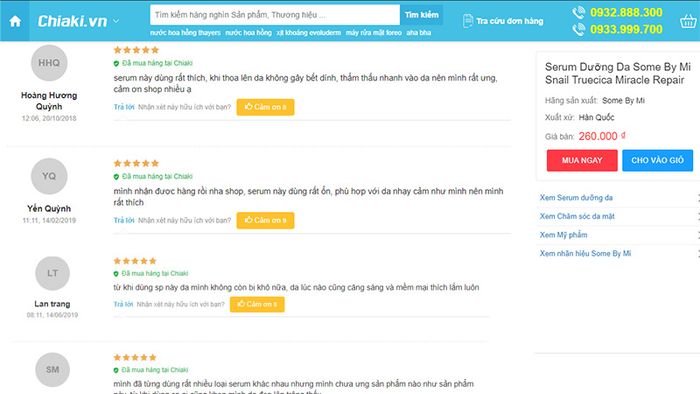
Task: Click the Tìm kiếm search button
Action: click(421, 15)
